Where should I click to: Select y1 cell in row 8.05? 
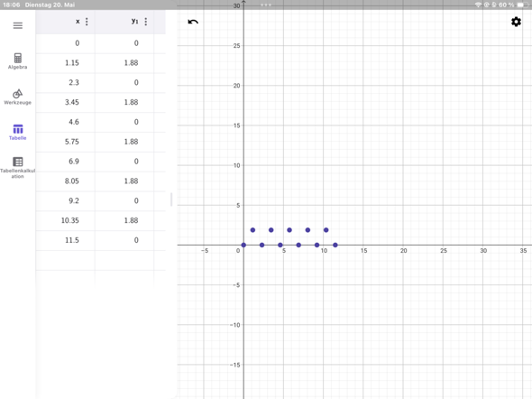click(x=124, y=181)
